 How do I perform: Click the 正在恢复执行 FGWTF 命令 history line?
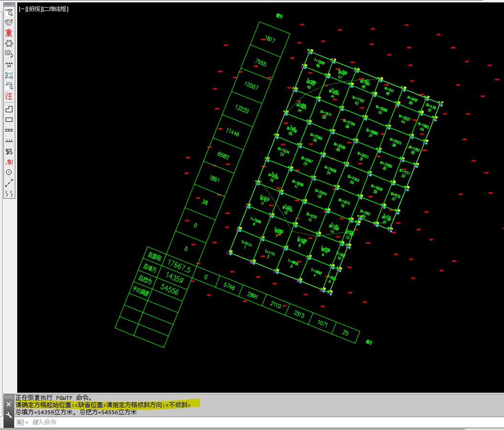(55, 398)
